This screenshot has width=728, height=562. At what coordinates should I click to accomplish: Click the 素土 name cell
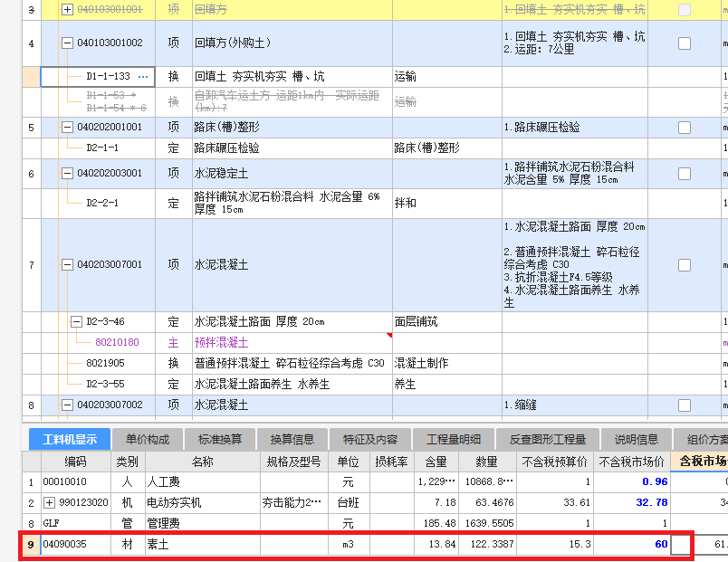(x=203, y=545)
